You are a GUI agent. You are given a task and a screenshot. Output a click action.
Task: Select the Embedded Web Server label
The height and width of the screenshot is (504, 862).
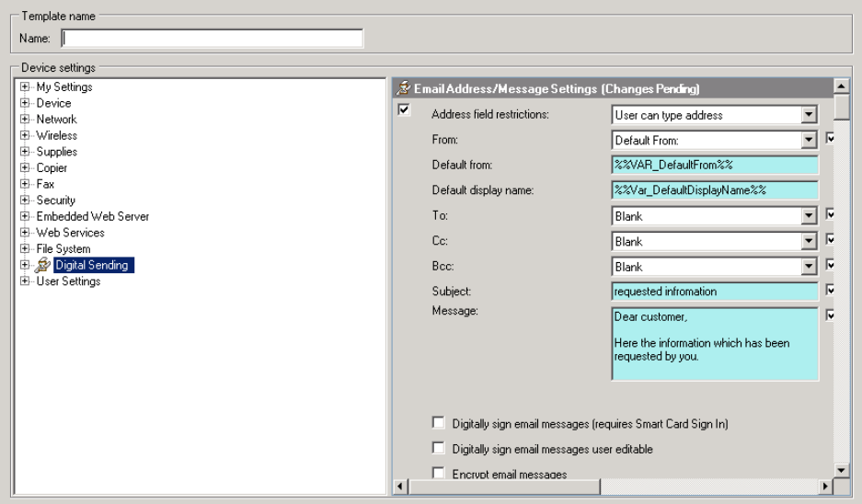coord(92,216)
